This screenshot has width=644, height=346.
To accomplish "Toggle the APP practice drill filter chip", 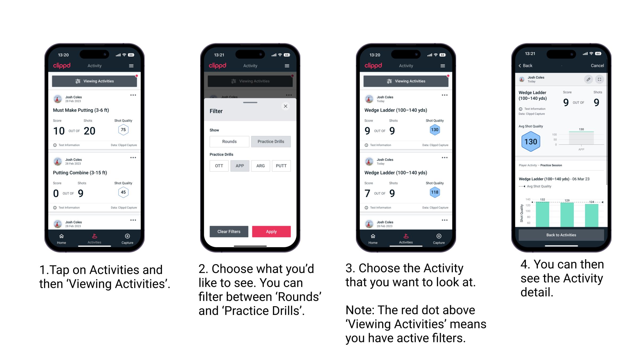I will [x=240, y=166].
